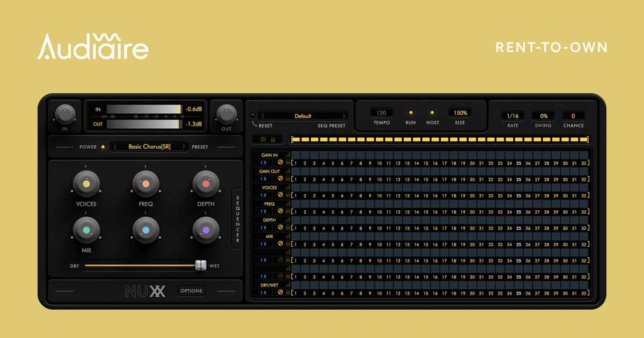Click the bars icon beside the VOICES label

pyautogui.click(x=288, y=187)
